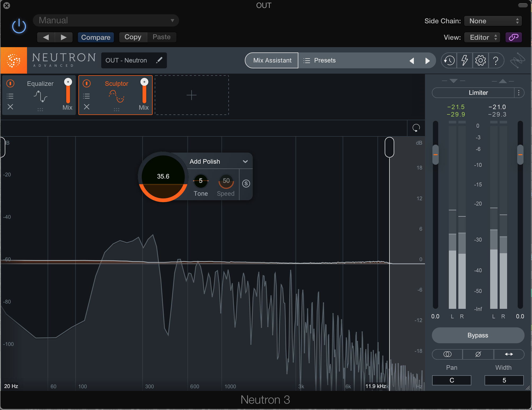532x410 pixels.
Task: Select the Sculptor module tab
Action: click(x=116, y=95)
